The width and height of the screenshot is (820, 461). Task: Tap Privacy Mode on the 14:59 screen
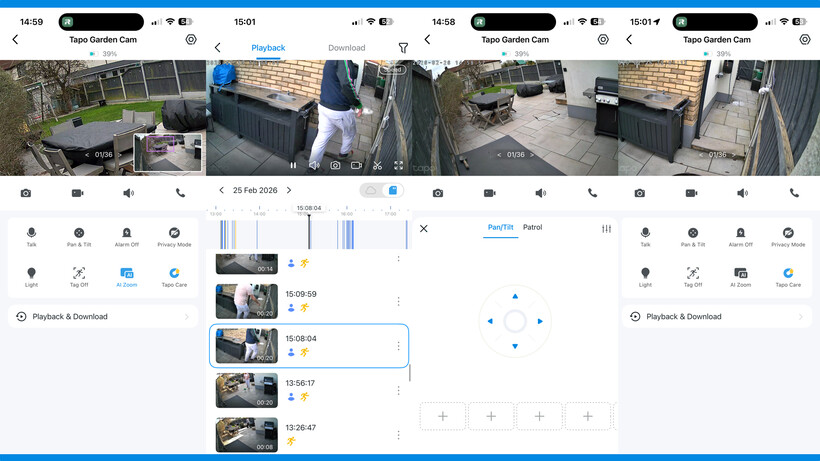[174, 236]
